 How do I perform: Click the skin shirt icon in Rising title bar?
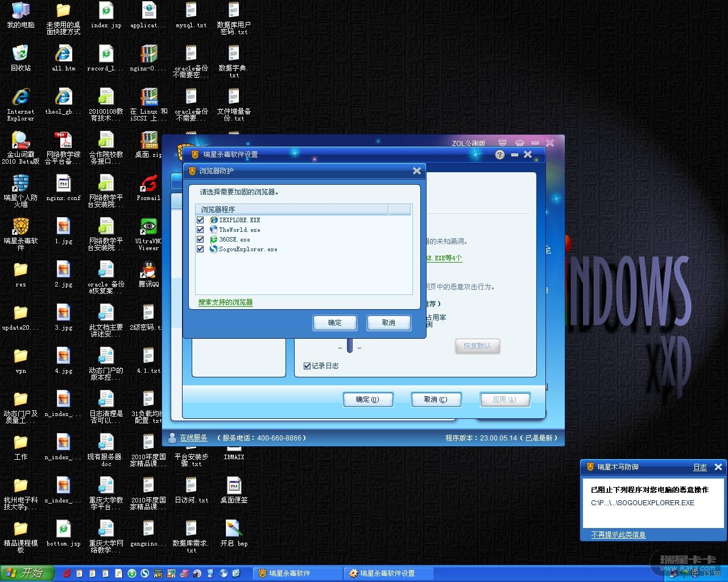[x=519, y=143]
